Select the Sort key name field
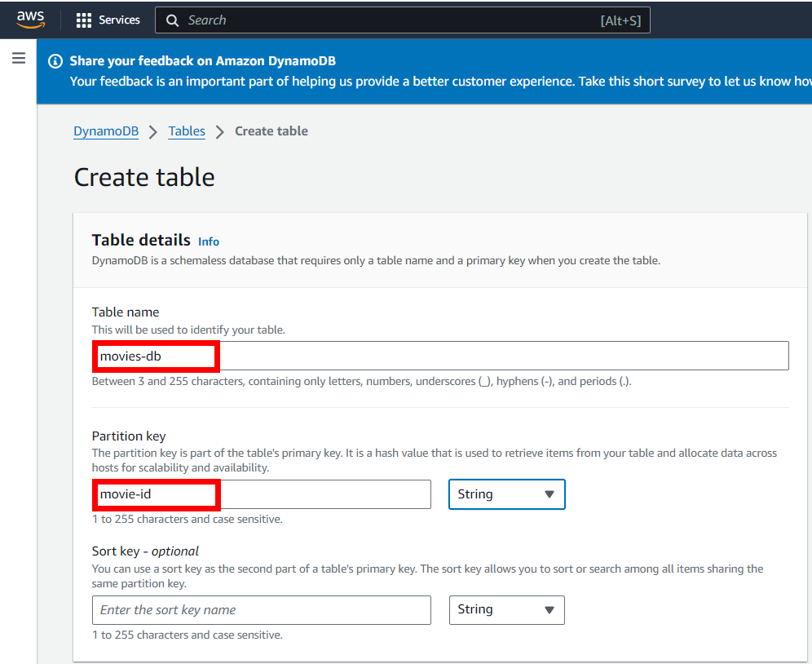The width and height of the screenshot is (812, 664). click(x=261, y=609)
